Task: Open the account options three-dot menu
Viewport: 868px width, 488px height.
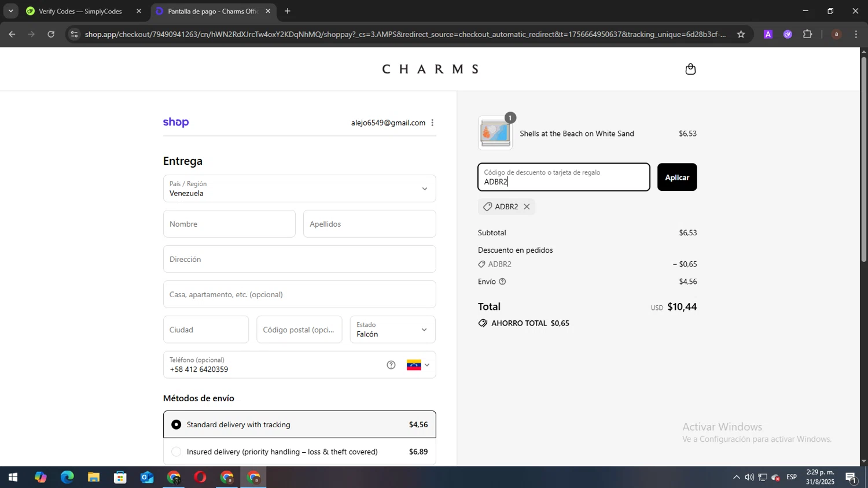Action: [x=432, y=123]
